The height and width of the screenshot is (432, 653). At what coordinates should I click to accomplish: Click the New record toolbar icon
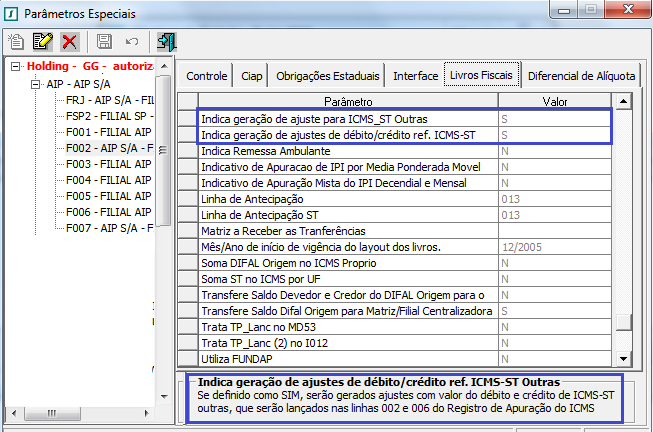[x=17, y=41]
